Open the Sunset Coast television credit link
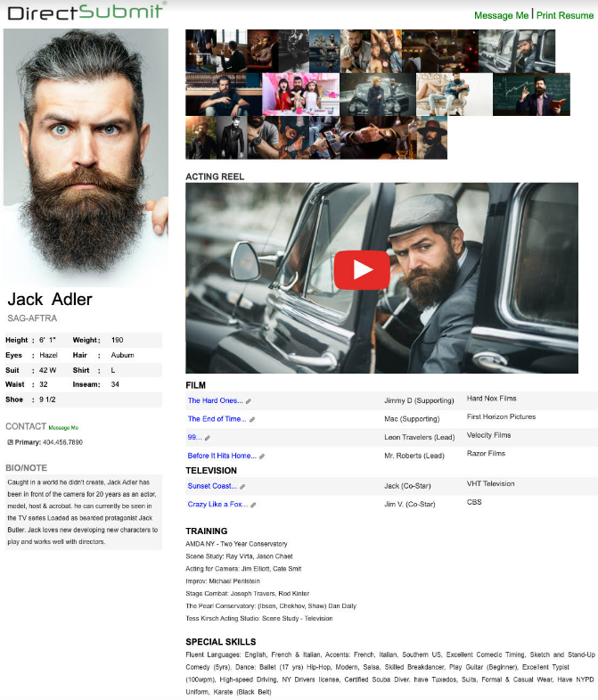 pyautogui.click(x=212, y=487)
